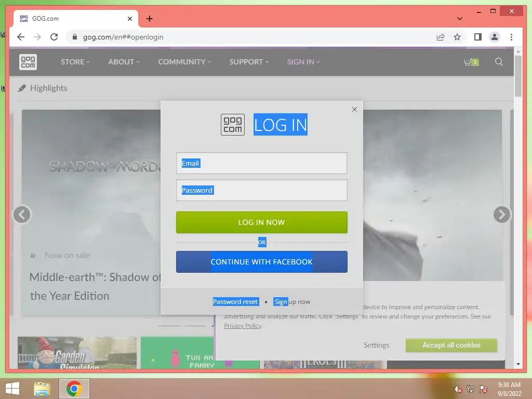Go back with the browser back arrow
Image resolution: width=532 pixels, height=399 pixels.
click(21, 37)
